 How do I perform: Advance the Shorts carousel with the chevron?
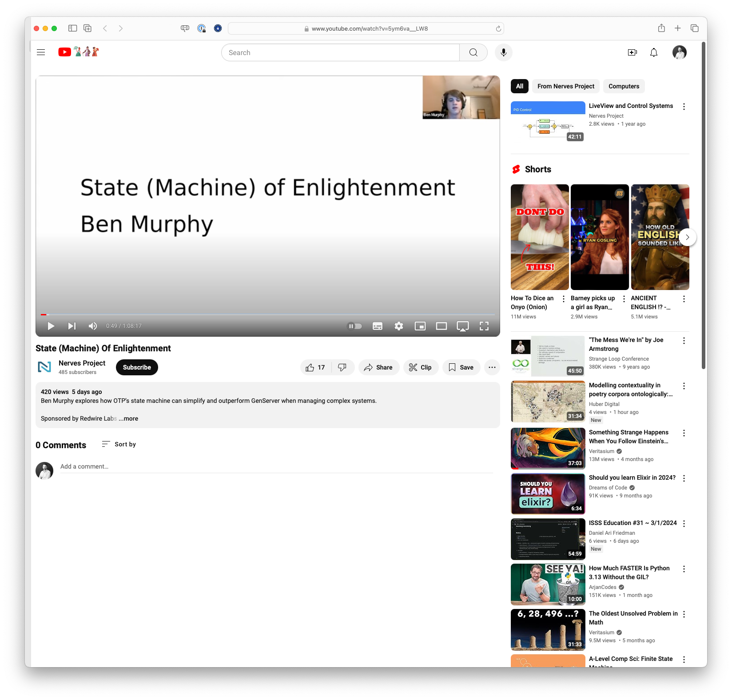click(687, 237)
